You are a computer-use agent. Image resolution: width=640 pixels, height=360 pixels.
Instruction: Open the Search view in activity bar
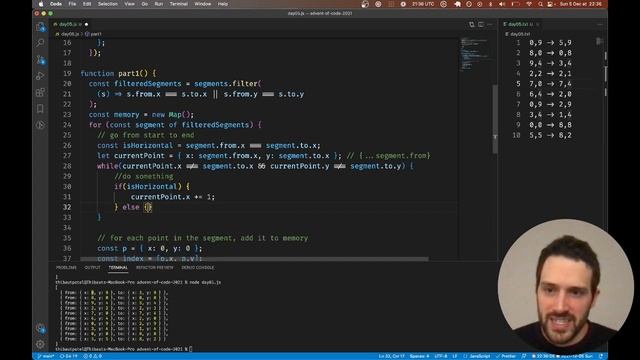click(40, 43)
